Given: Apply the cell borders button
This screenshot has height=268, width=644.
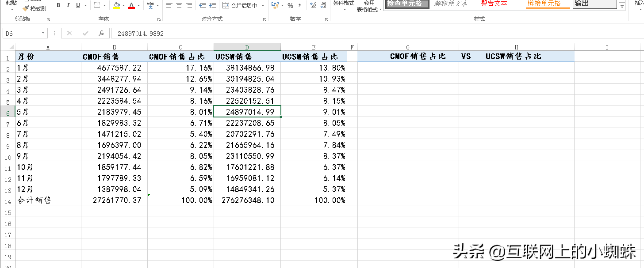Looking at the screenshot, I should click(97, 5).
